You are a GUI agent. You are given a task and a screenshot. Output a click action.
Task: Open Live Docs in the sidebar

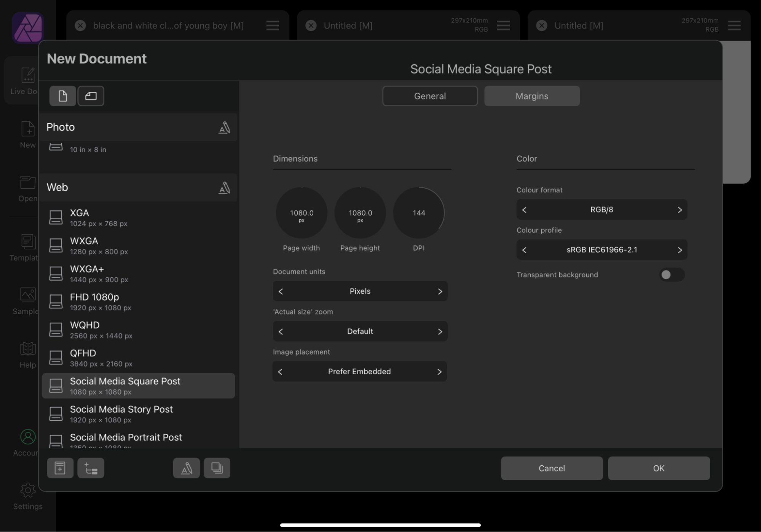pyautogui.click(x=24, y=81)
